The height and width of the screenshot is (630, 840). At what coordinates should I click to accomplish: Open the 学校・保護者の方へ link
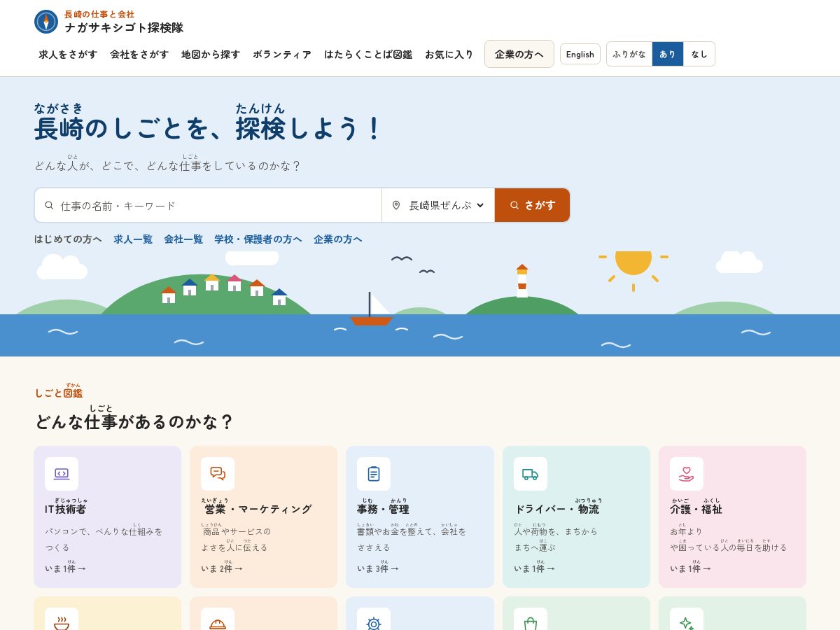tap(258, 239)
